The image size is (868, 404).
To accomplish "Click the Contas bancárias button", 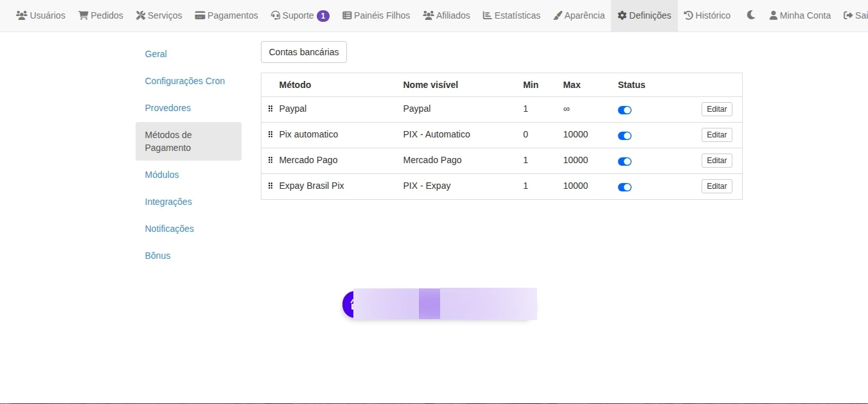I will tap(304, 52).
